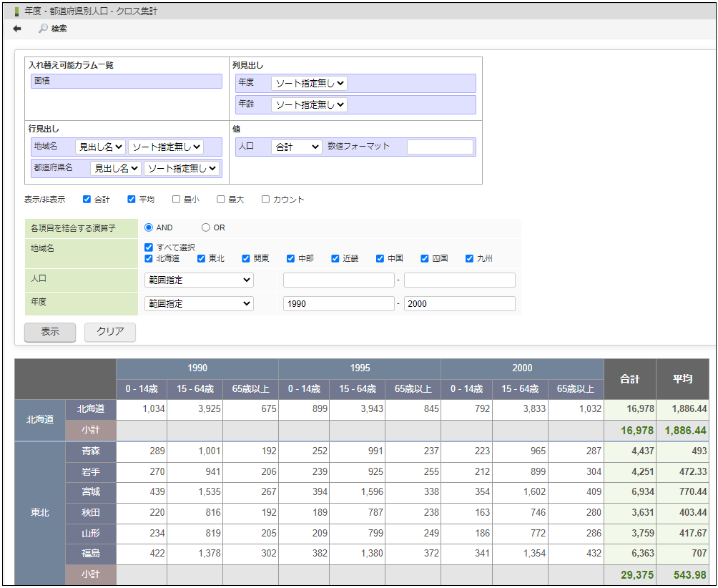Click the 数値フォーマット input field
The width and height of the screenshot is (718, 588).
click(x=440, y=147)
